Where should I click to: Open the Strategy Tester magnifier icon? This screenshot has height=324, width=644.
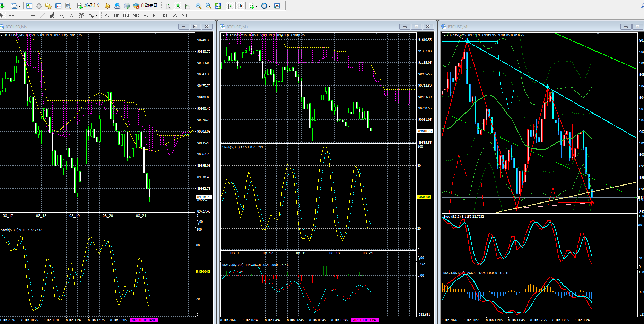(x=68, y=6)
